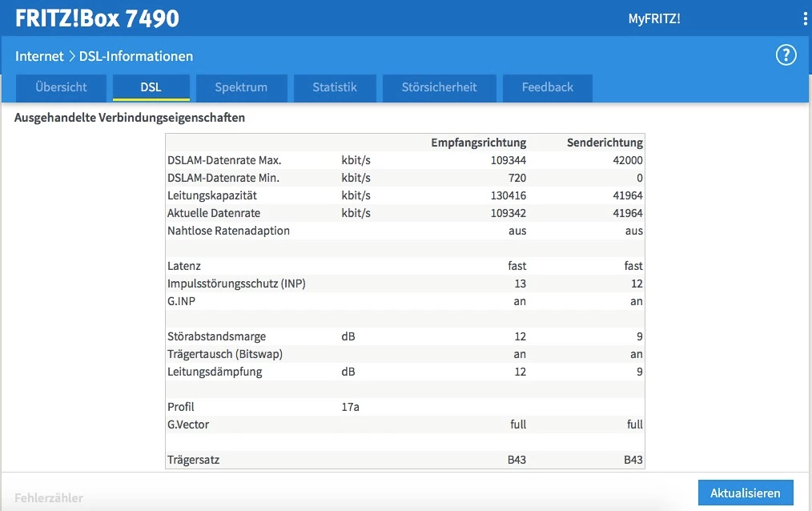812x511 pixels.
Task: Select the DSLAM-Datenrate Min. row label
Action: (x=223, y=178)
